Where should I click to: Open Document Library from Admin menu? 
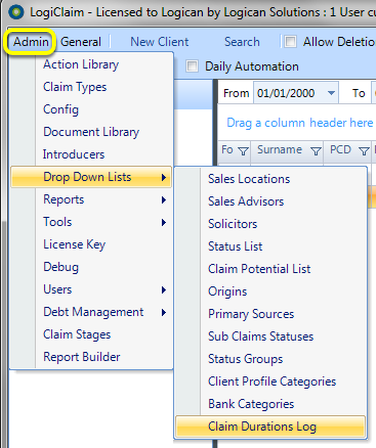pos(91,132)
